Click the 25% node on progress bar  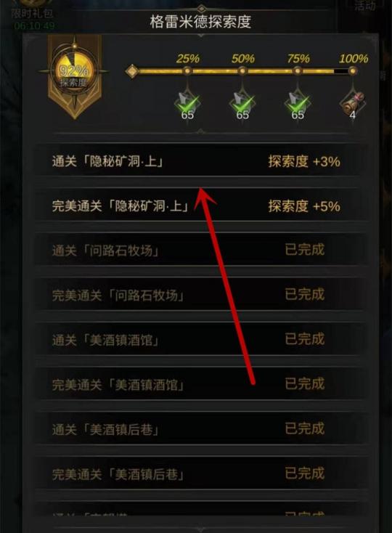click(187, 71)
